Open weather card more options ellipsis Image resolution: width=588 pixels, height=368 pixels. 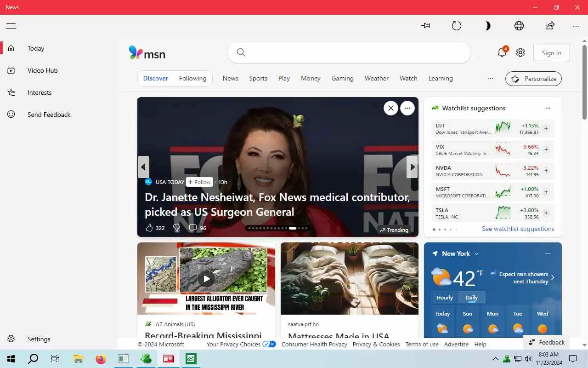[x=548, y=253]
